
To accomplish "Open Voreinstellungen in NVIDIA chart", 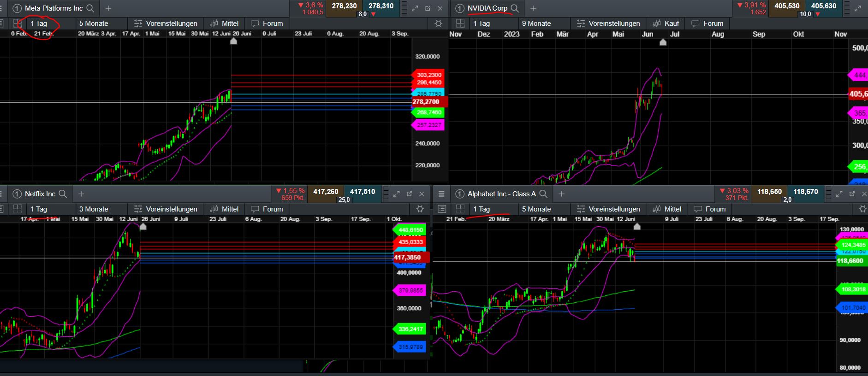I will click(608, 23).
